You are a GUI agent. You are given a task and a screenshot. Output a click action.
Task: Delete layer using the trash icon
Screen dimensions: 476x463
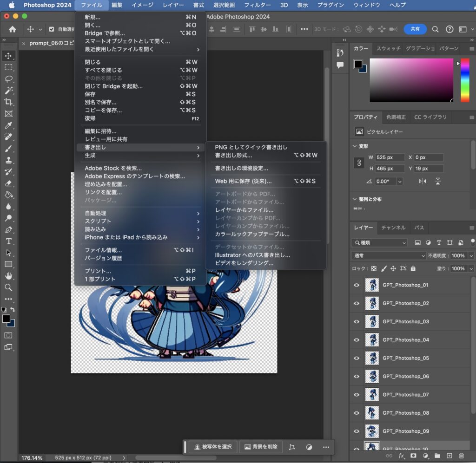pos(462,456)
